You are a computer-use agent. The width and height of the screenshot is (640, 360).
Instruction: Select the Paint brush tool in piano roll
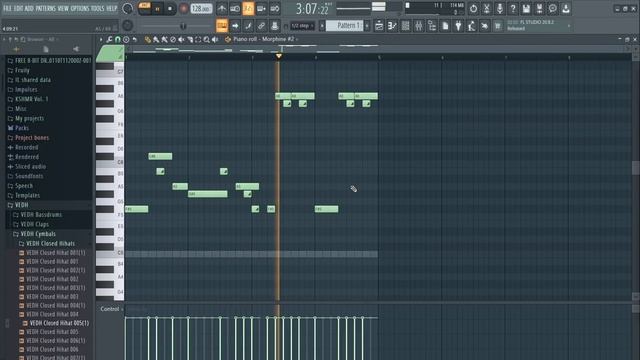click(x=156, y=40)
